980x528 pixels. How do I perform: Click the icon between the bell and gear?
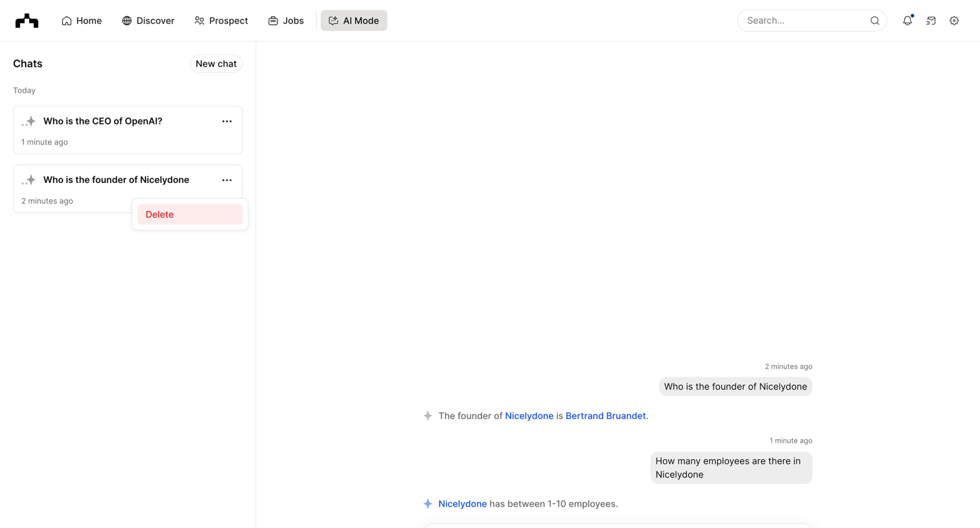coord(931,21)
